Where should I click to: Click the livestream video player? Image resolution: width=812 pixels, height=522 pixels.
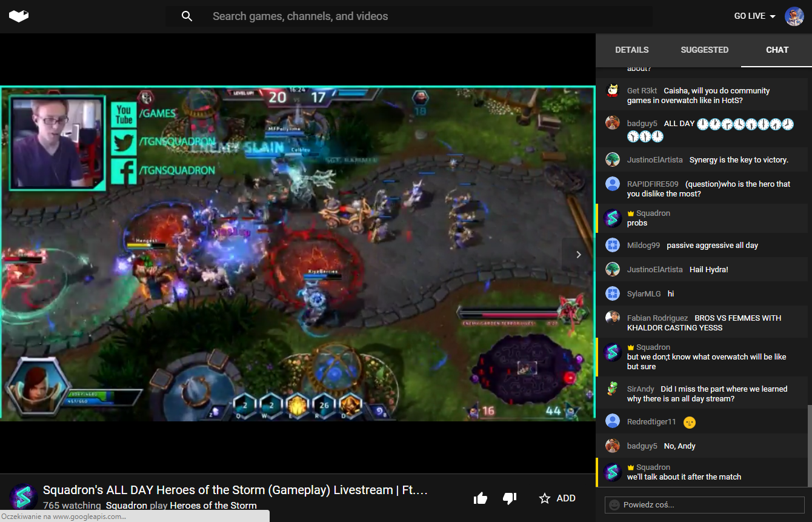[x=298, y=253]
